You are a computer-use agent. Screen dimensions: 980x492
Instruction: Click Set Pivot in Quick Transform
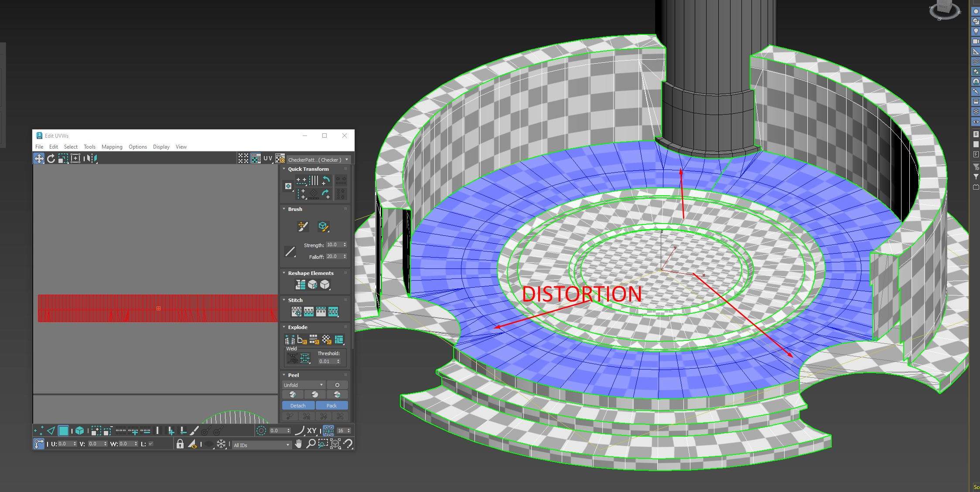pyautogui.click(x=288, y=186)
